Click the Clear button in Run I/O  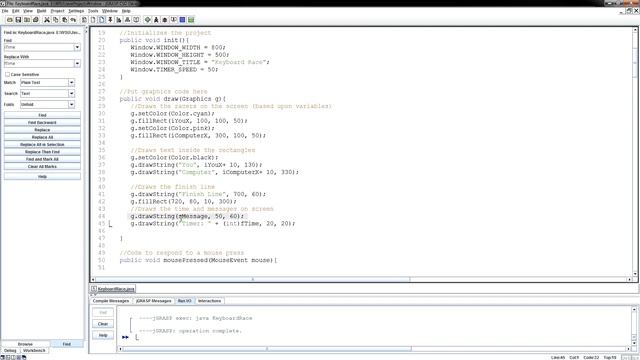(x=103, y=324)
